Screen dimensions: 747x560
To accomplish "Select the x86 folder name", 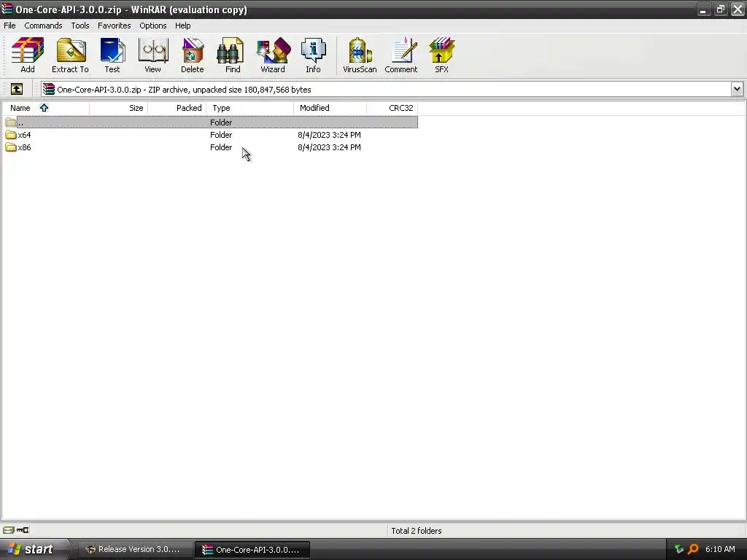I will pos(24,147).
